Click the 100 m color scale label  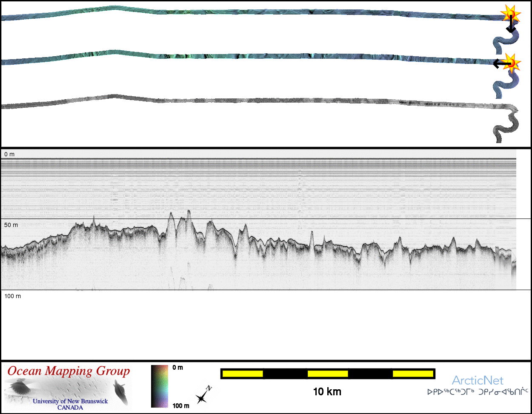point(180,406)
